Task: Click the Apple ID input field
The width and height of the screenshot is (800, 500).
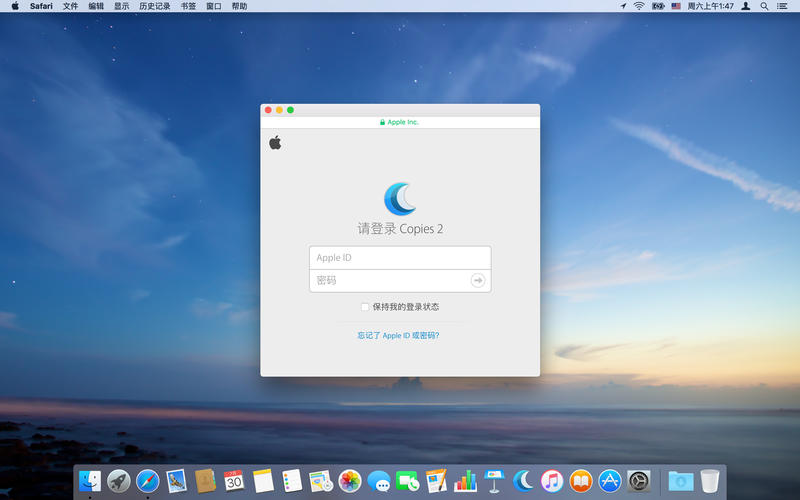Action: pyautogui.click(x=400, y=258)
